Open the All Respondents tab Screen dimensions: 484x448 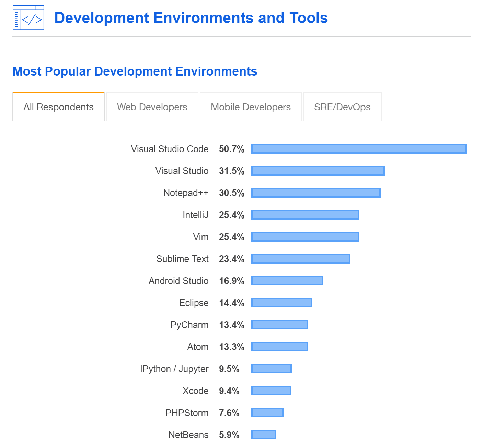(58, 107)
